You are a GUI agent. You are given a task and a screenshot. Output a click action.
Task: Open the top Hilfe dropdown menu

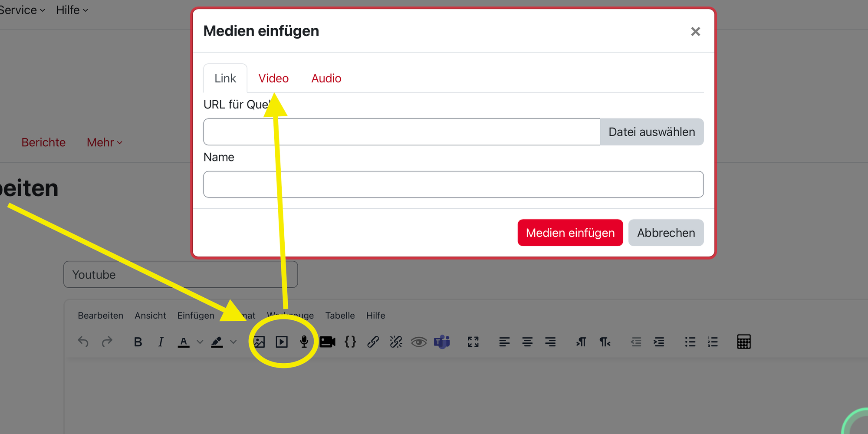[72, 10]
